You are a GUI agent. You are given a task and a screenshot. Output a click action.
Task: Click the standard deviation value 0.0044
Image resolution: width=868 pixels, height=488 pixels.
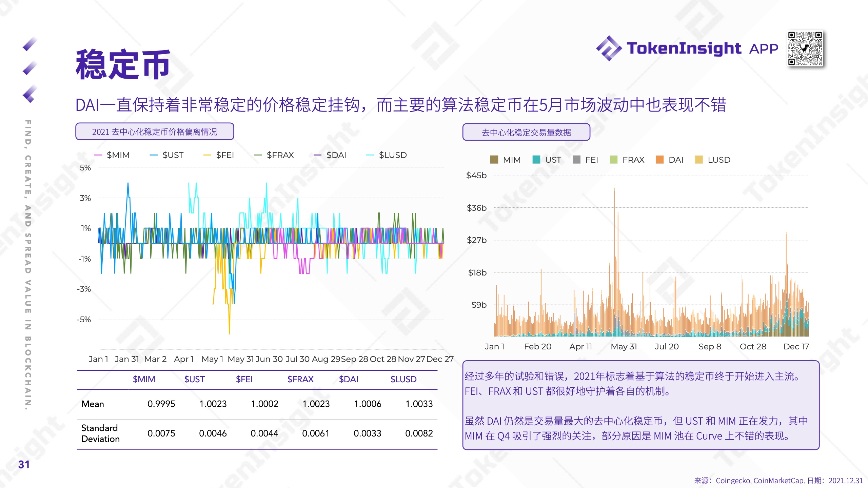coord(264,433)
